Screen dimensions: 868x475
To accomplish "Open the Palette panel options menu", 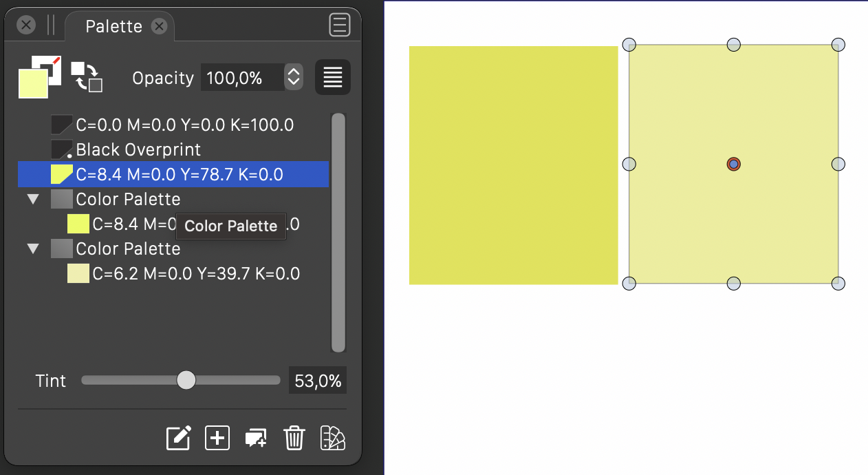I will click(340, 25).
